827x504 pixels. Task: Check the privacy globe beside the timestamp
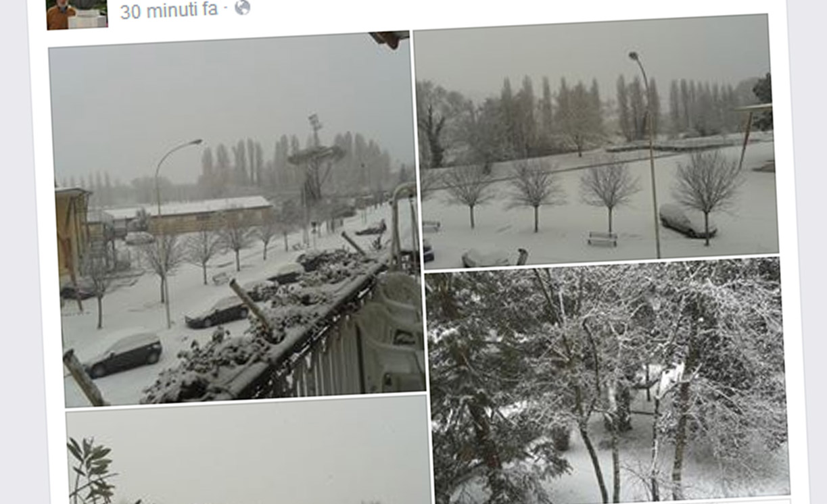(x=242, y=8)
